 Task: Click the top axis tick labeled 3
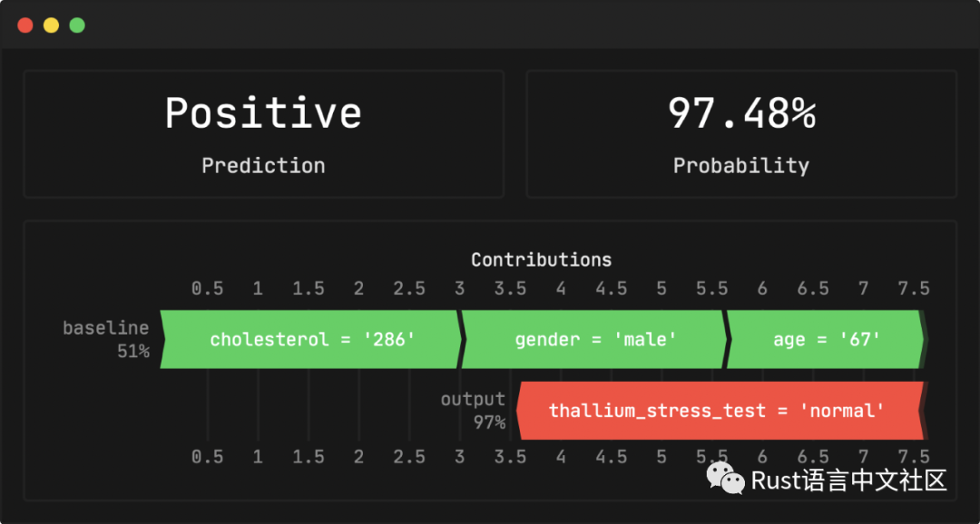tap(460, 288)
